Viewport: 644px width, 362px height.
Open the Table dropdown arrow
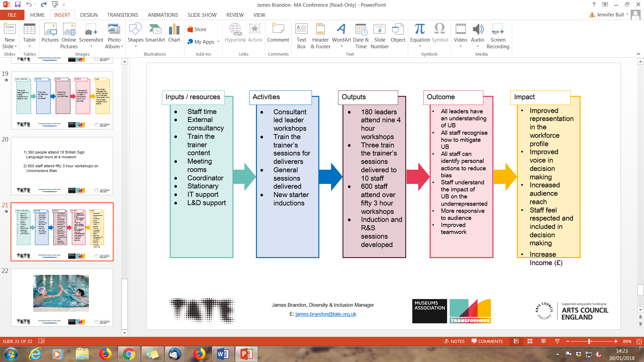(29, 47)
